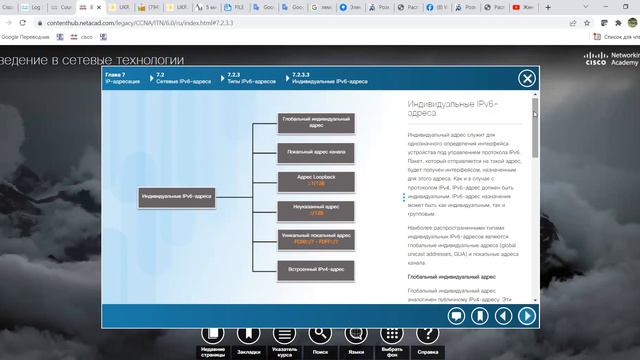
Task: Click the text panel scroll-up arrow
Action: (x=535, y=94)
